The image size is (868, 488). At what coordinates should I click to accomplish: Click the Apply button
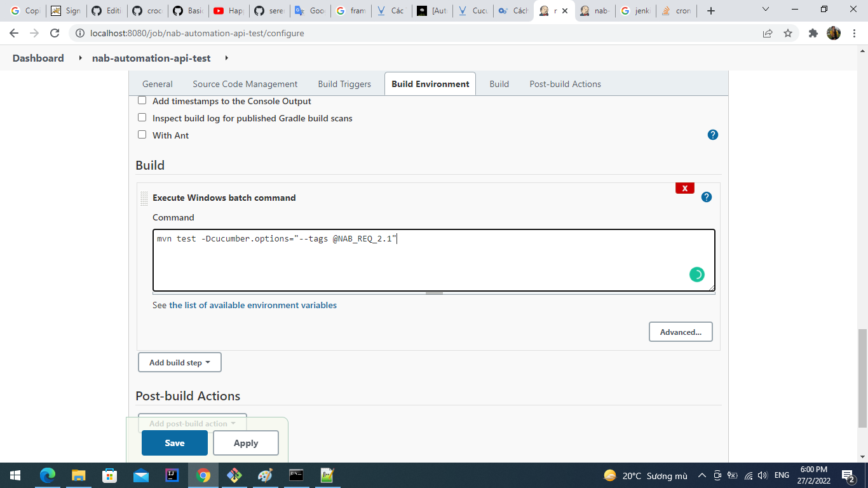point(246,443)
